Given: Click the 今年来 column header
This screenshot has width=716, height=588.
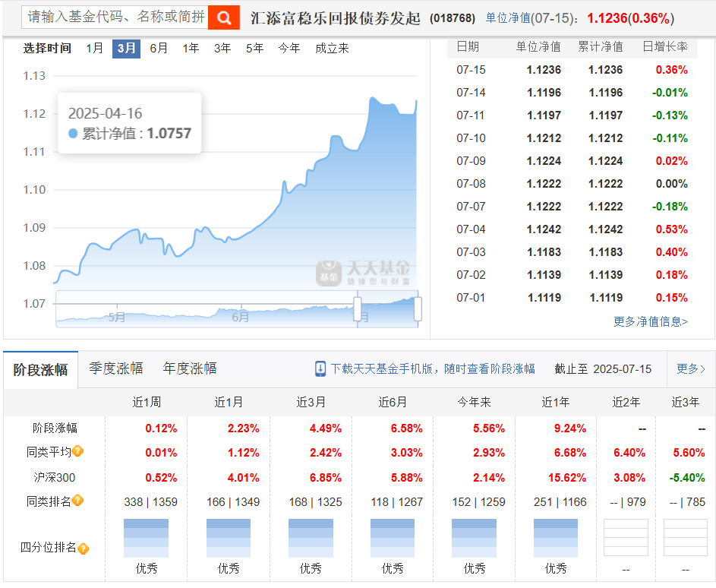Looking at the screenshot, I should click(474, 402).
